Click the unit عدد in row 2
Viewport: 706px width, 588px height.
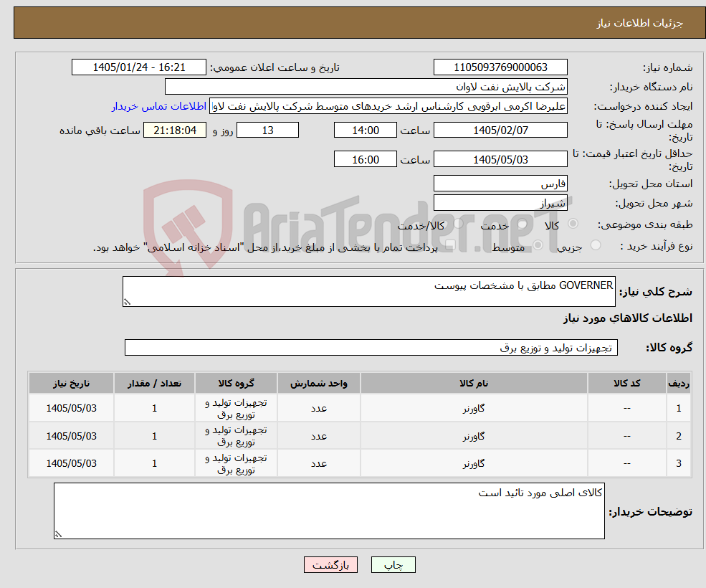[319, 436]
